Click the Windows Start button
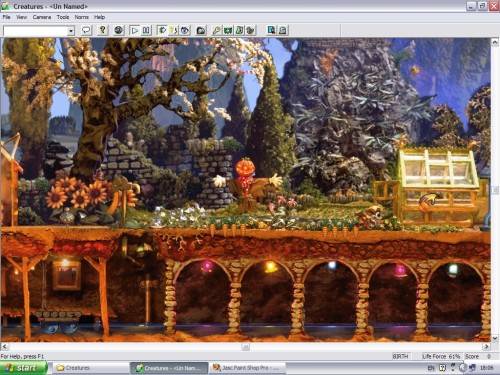This screenshot has height=375, width=500. point(24,368)
